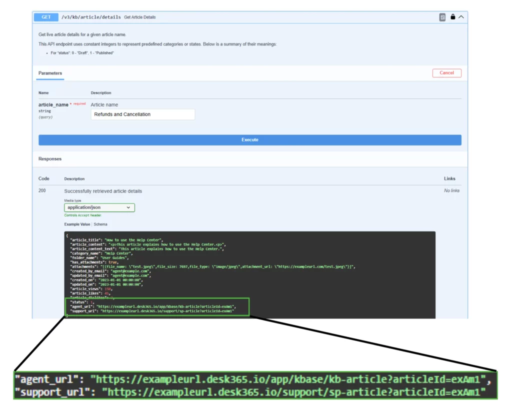Click the 'No links' text under Links
Image resolution: width=512 pixels, height=420 pixels.
pos(451,190)
